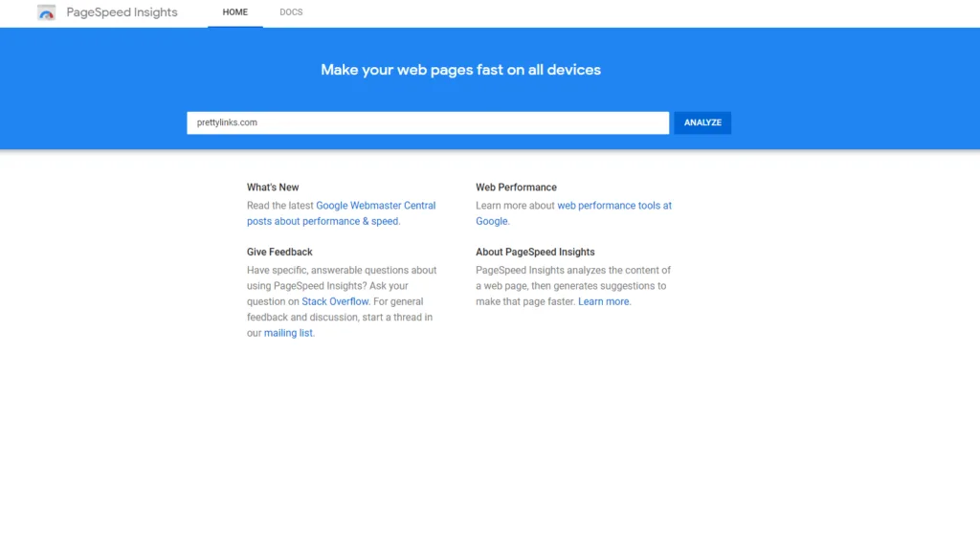Open the Learn more link about PageSpeed Insights
Screen dimensions: 980x551
[603, 300]
